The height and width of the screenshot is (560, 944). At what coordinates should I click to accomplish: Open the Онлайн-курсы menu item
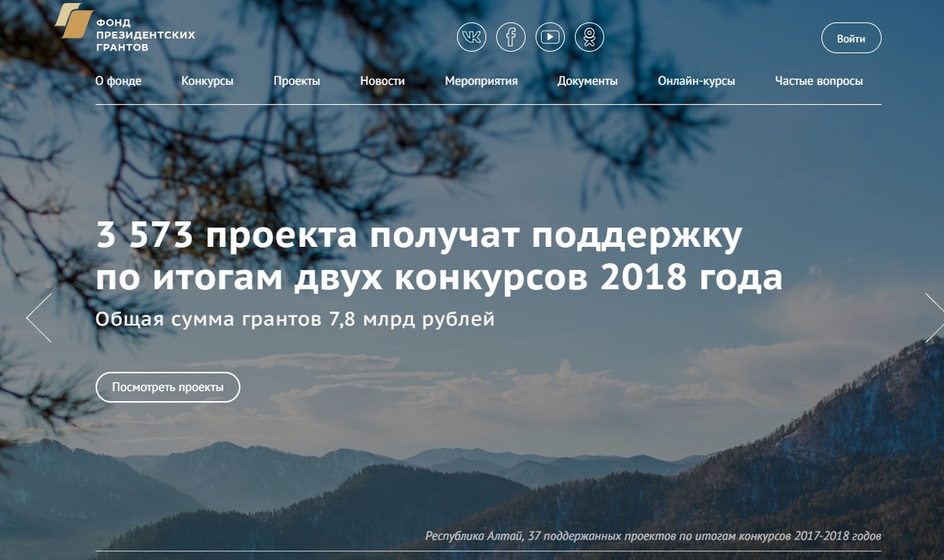click(696, 81)
